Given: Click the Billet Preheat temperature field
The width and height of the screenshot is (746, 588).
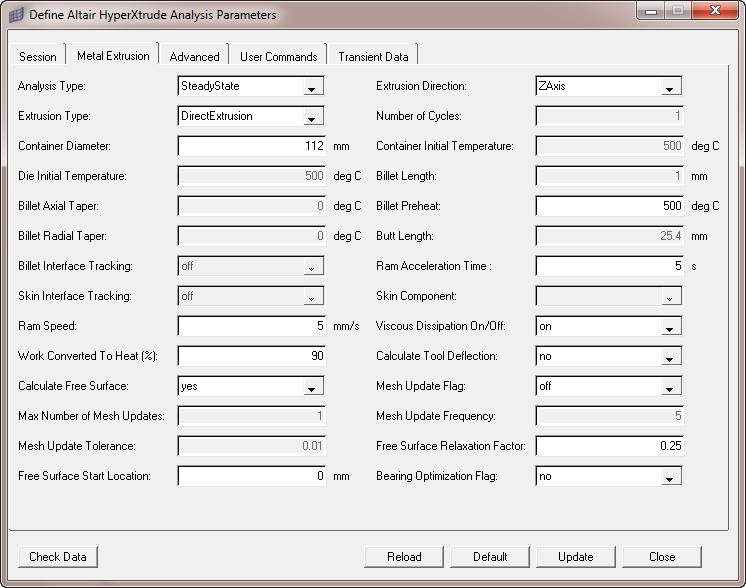Looking at the screenshot, I should (609, 206).
